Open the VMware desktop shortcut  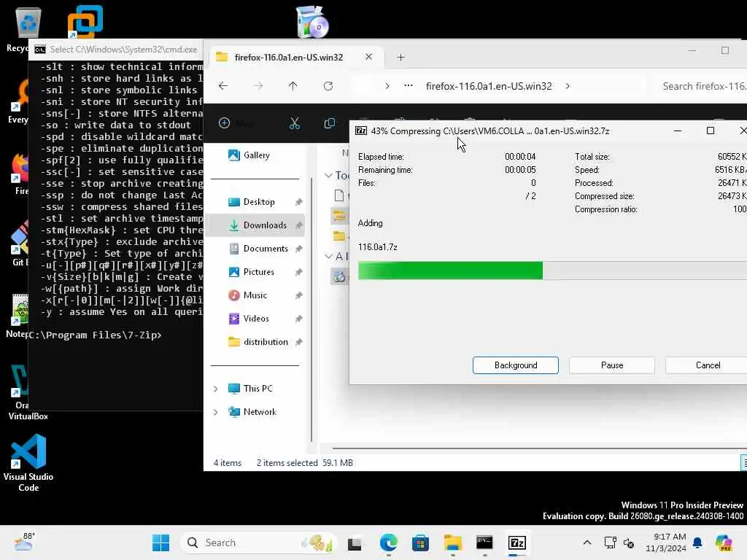[x=85, y=22]
